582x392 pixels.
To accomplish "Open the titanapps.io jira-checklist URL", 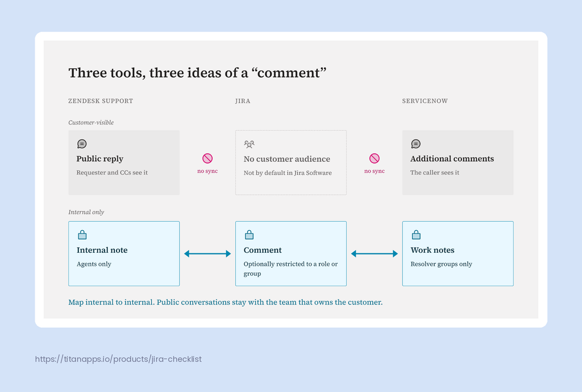I will pyautogui.click(x=118, y=359).
